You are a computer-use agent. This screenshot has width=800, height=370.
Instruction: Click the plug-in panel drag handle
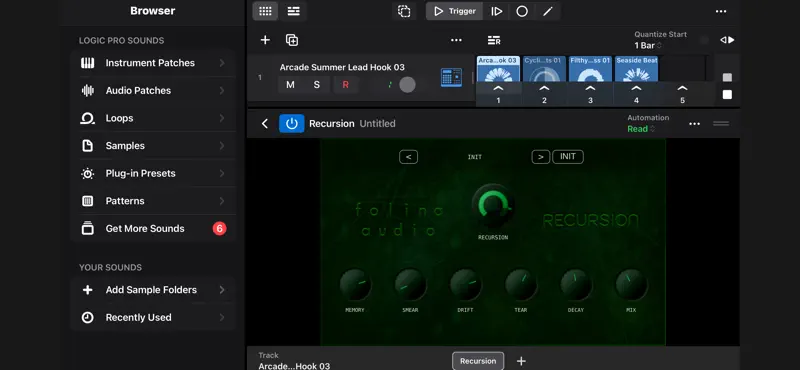721,124
